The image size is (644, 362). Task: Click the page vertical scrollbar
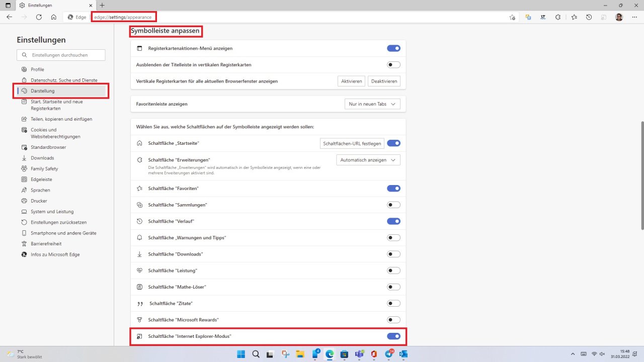[x=641, y=175]
